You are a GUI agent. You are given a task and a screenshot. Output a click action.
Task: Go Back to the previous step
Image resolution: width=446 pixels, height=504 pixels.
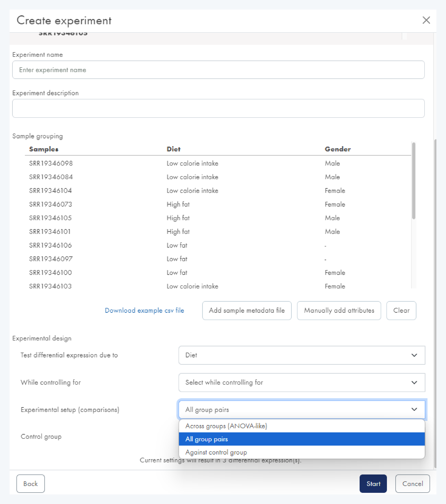tap(31, 484)
